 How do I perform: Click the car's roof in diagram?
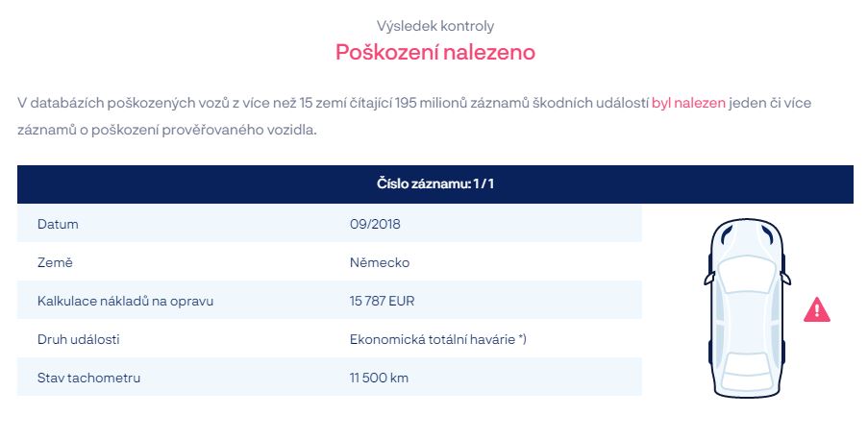point(747,321)
